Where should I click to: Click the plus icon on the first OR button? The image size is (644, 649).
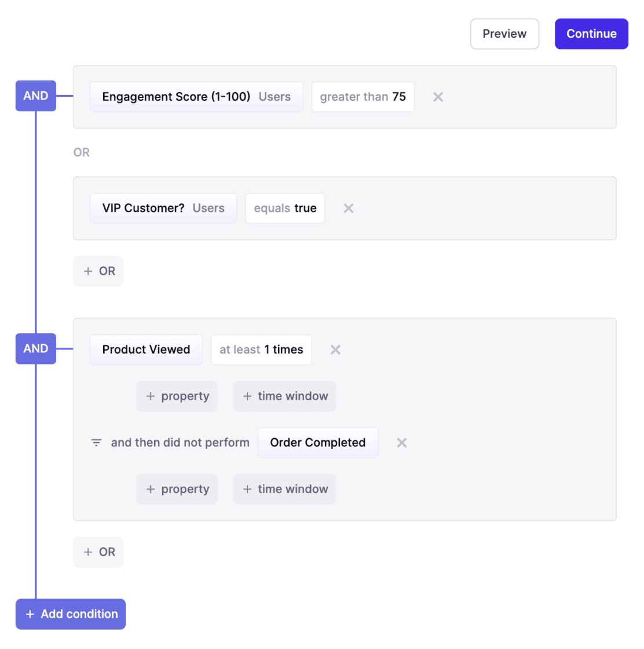pyautogui.click(x=88, y=271)
